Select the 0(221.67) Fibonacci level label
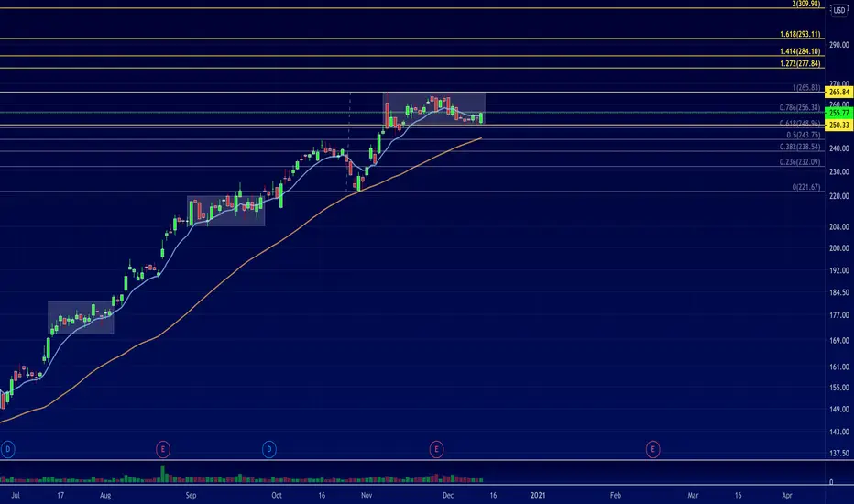Screen dimensions: 854x504 [806, 187]
